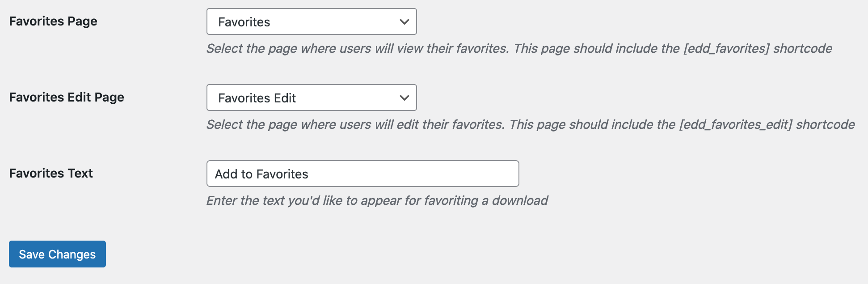Click the selected "Favorites Edit" dropdown value

coord(257,98)
